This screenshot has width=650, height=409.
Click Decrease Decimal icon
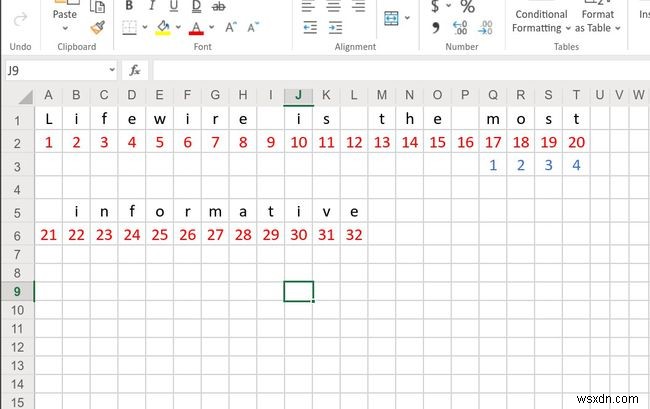[485, 28]
